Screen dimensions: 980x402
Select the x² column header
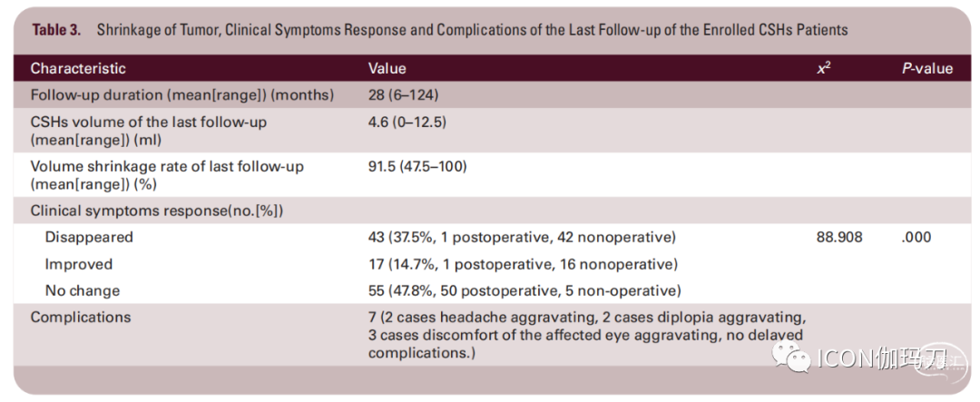[824, 68]
